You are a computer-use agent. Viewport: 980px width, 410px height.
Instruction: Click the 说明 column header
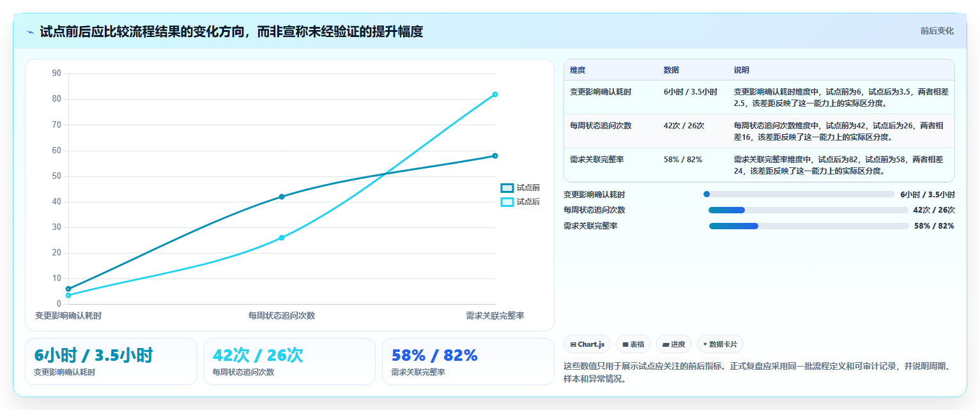[x=742, y=70]
